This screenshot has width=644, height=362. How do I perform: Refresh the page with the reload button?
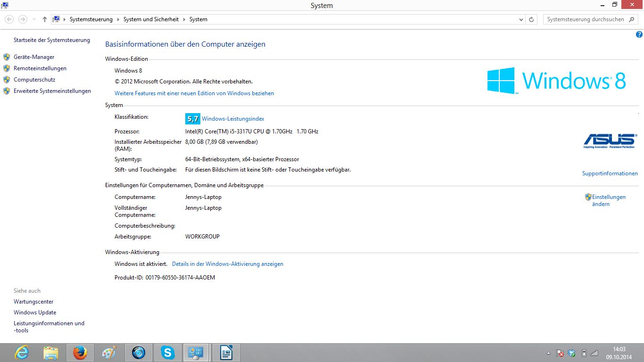click(x=531, y=19)
